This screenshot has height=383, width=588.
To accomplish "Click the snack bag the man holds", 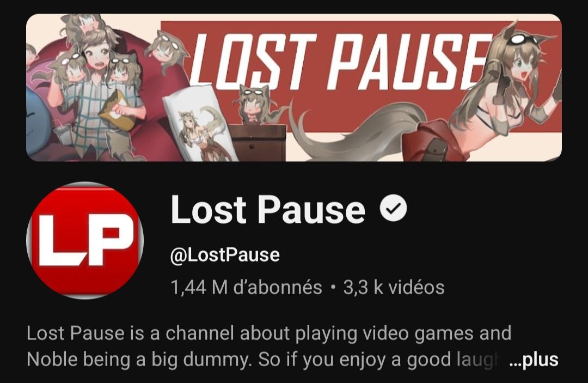I will pyautogui.click(x=119, y=110).
